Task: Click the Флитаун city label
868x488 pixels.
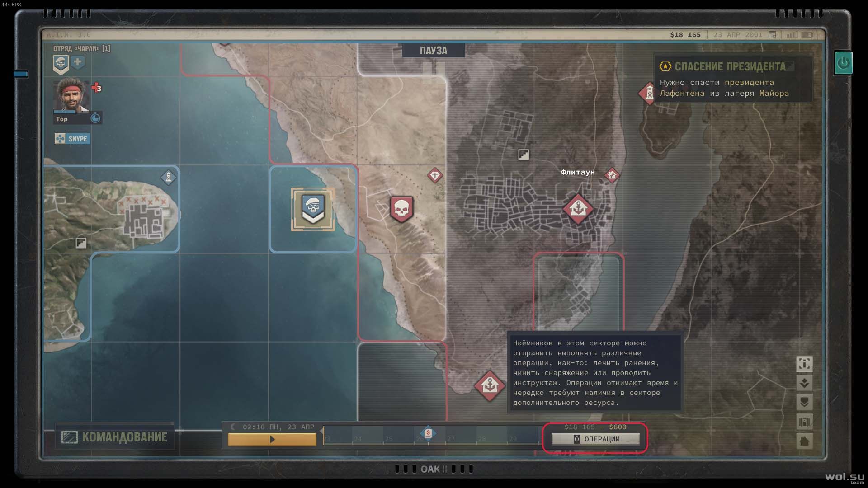Action: [578, 172]
